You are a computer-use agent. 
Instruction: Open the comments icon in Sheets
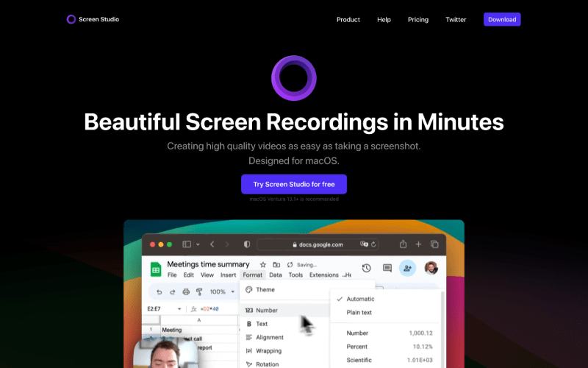387,268
